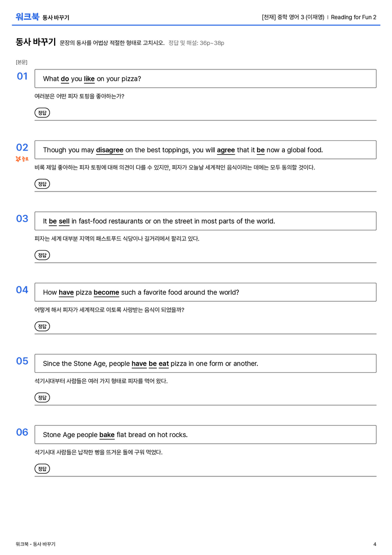Image resolution: width=392 pixels, height=555 pixels.
Task: Click the 정답 badge under question 02
Action: click(42, 184)
